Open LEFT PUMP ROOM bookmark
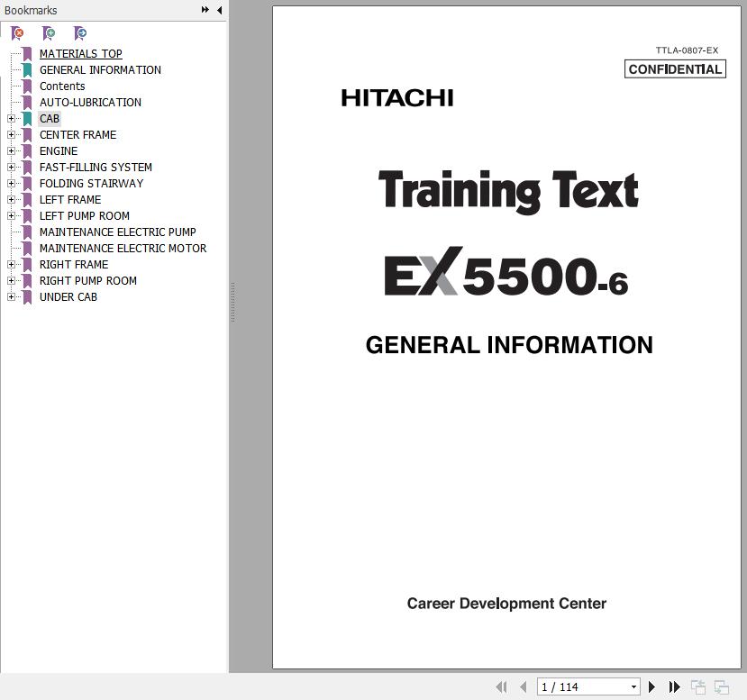The height and width of the screenshot is (700, 747). (85, 215)
